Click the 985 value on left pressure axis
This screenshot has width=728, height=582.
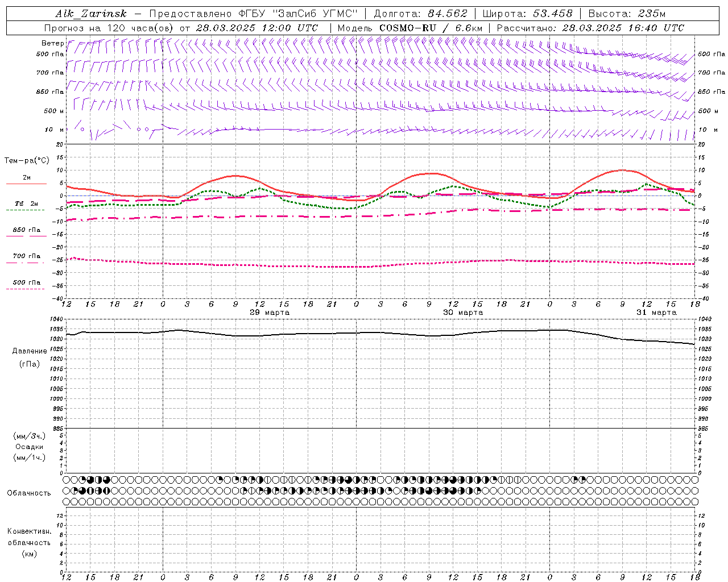(x=57, y=429)
